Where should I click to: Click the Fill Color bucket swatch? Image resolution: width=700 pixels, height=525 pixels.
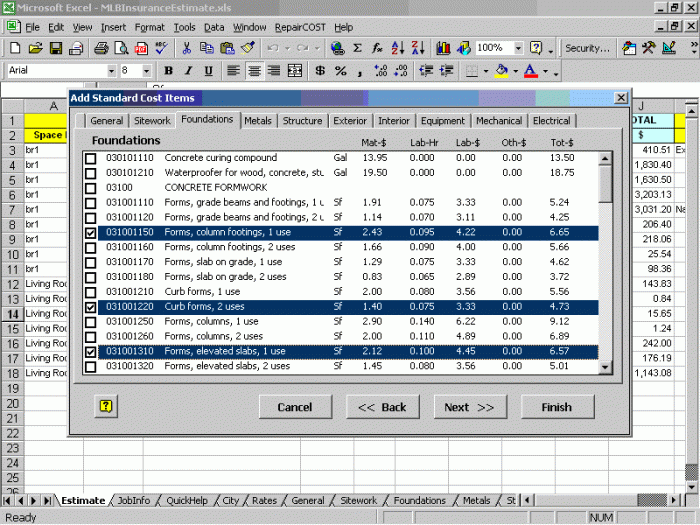pyautogui.click(x=500, y=71)
